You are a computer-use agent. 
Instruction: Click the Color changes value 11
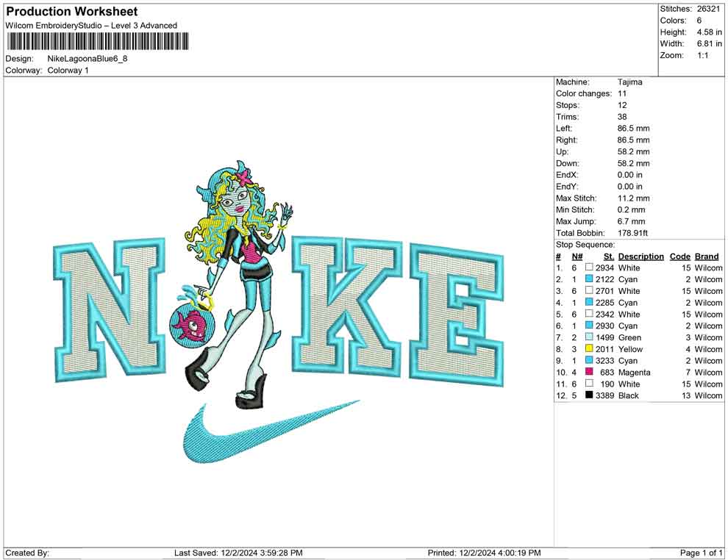621,94
